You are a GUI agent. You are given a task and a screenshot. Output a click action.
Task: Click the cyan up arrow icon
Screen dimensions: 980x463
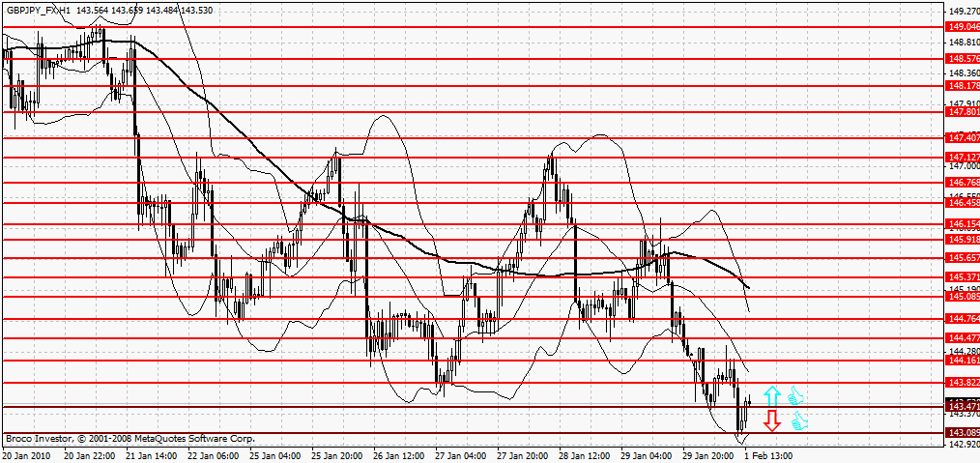(771, 396)
